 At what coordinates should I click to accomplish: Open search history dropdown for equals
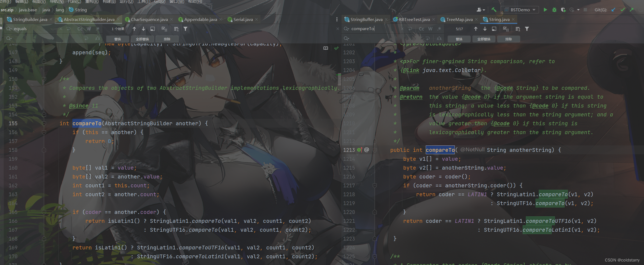coord(9,29)
